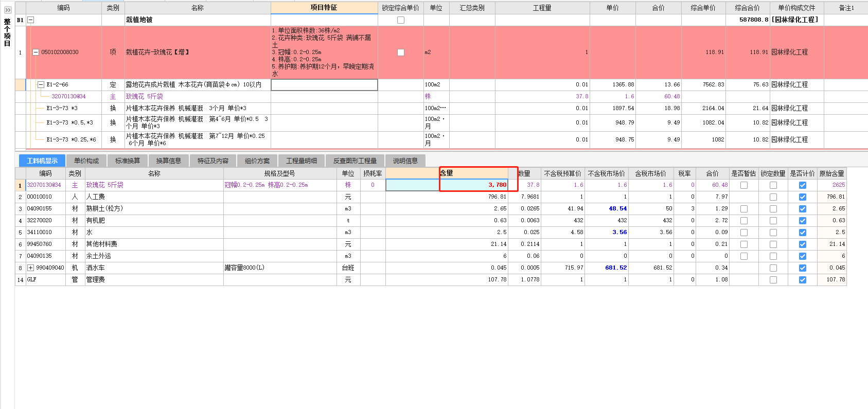Click the name cell 栽植花卉-玫瑰花【增】
The width and height of the screenshot is (868, 409).
198,52
